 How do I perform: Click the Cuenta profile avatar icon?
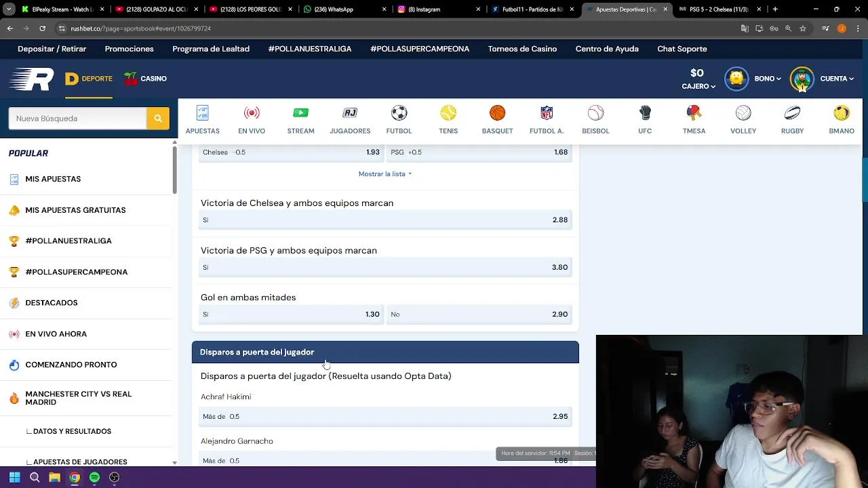(802, 79)
